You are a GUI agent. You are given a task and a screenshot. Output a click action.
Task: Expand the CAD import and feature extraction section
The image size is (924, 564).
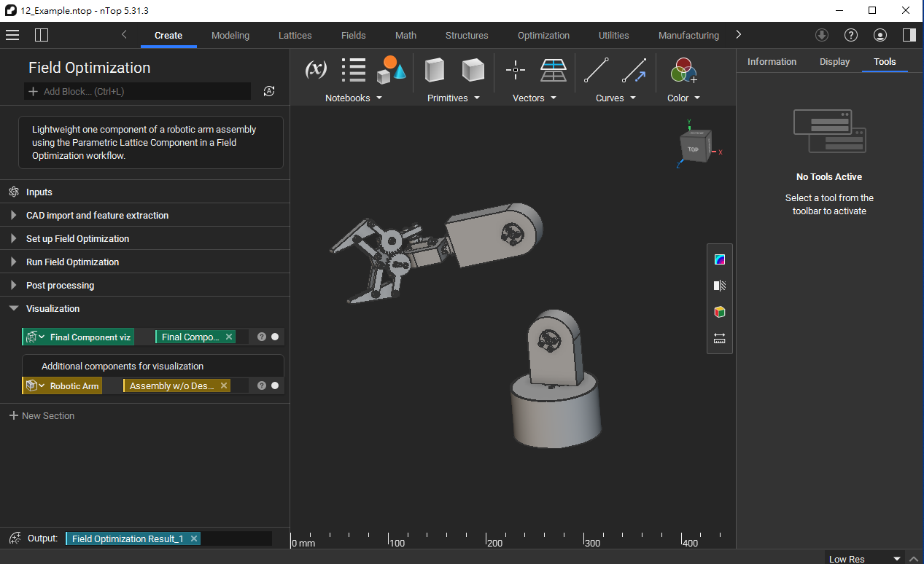tap(14, 216)
